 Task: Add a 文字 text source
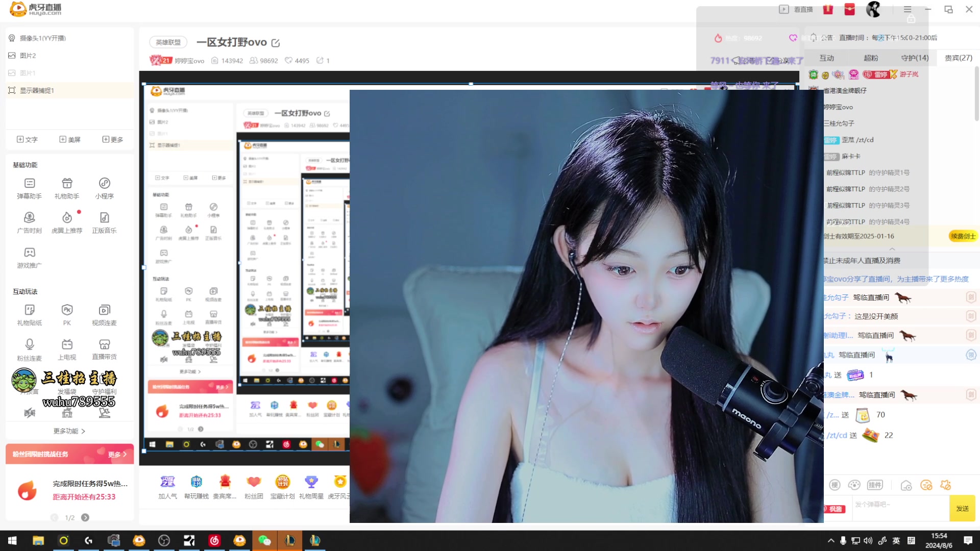(27, 139)
